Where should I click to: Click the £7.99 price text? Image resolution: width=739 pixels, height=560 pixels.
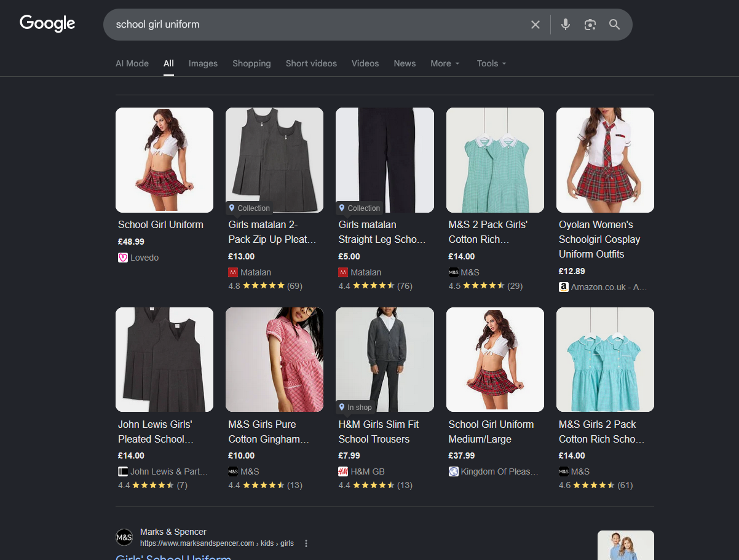(349, 455)
